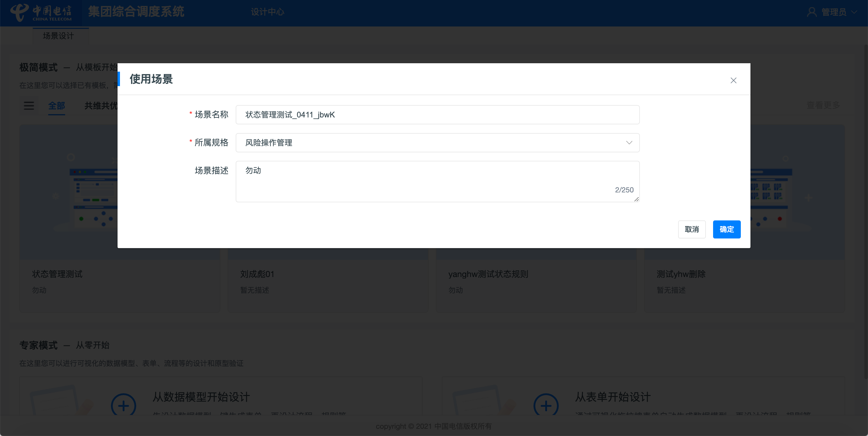Screen dimensions: 868x436
Task: Click the hamburger list menu icon
Action: point(29,106)
